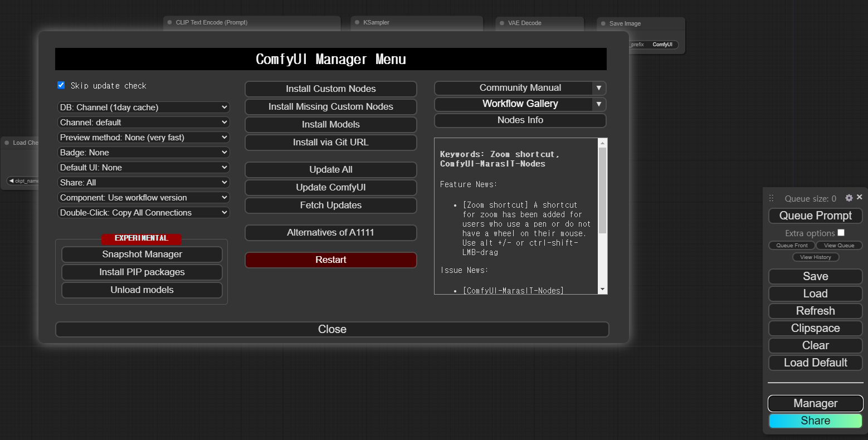Click the Queue size: 0 label
The image size is (868, 440).
(811, 199)
